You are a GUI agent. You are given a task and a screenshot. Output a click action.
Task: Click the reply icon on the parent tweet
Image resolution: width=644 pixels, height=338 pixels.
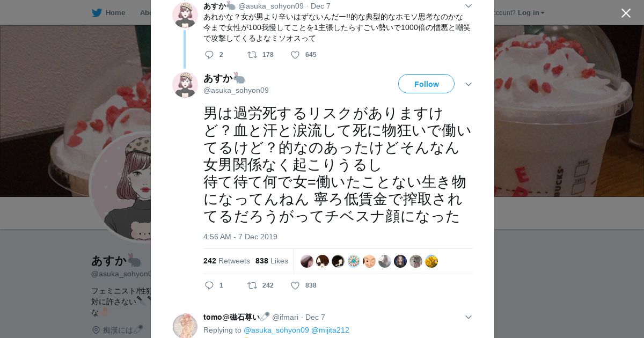[209, 55]
